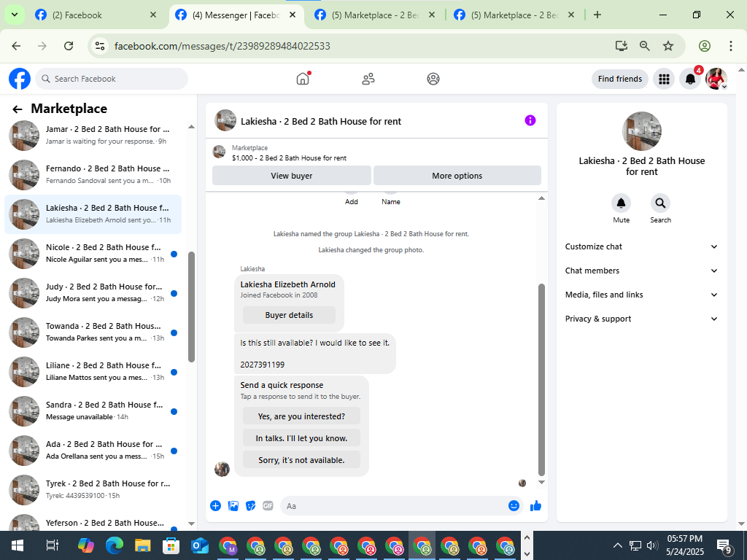
Task: Click the conversation list scrollbar
Action: (192, 307)
